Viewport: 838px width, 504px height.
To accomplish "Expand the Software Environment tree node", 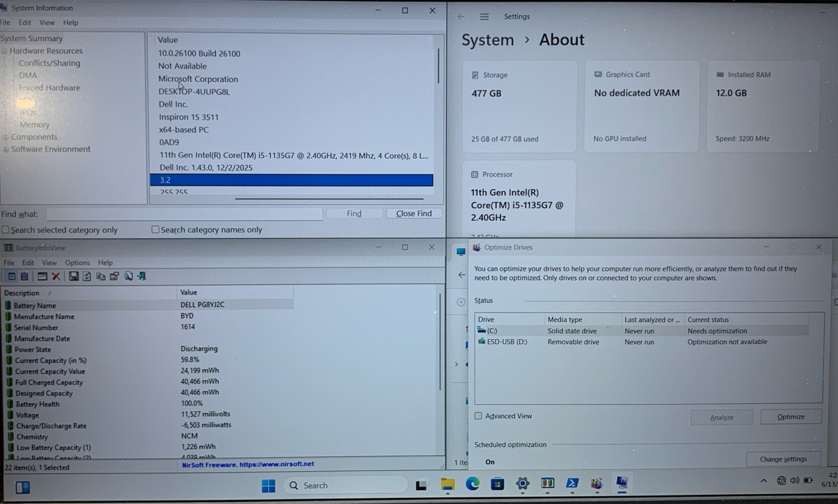I will 6,150.
